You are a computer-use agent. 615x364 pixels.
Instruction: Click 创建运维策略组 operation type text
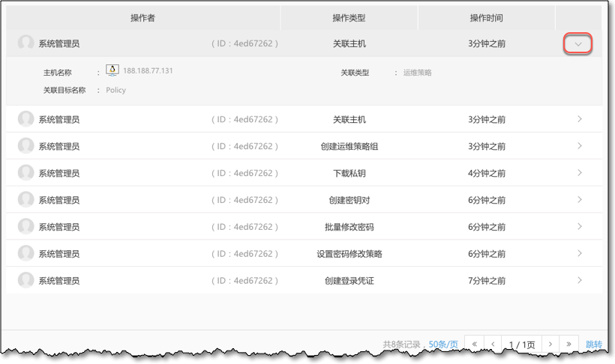coord(349,147)
